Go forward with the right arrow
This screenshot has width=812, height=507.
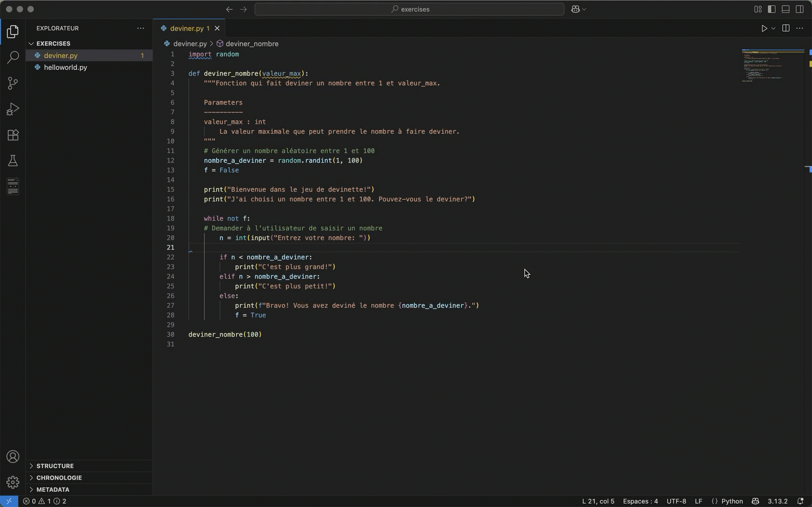(243, 9)
